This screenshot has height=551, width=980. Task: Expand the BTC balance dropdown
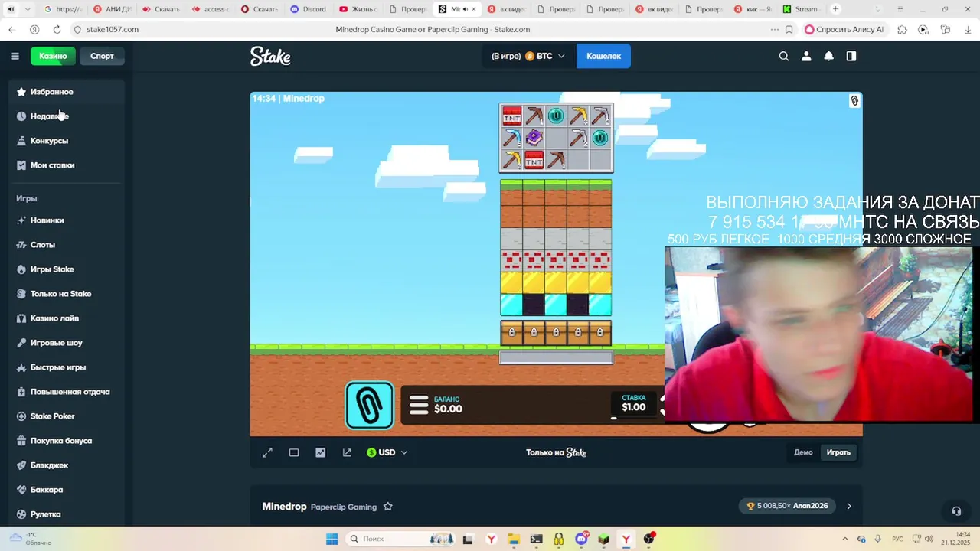coord(528,56)
